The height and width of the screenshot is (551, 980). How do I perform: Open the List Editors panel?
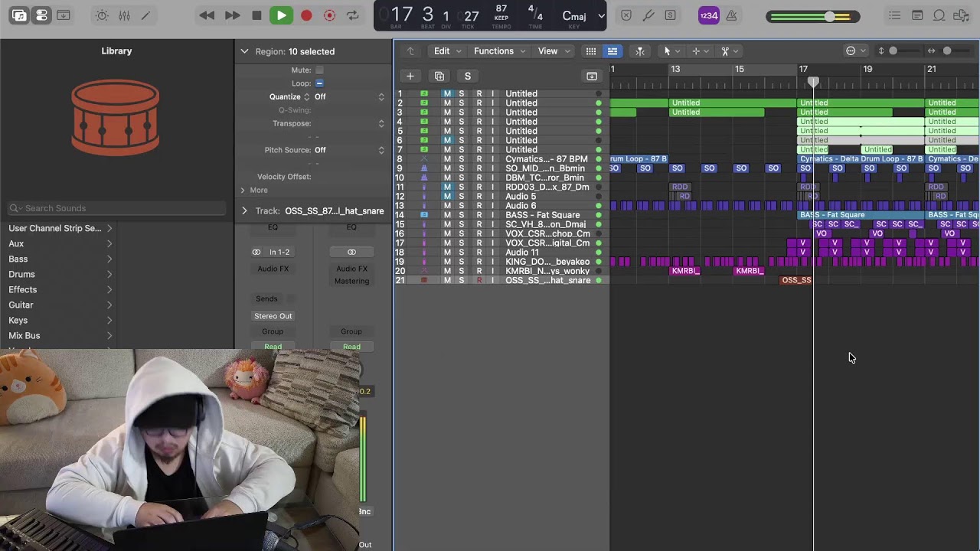pos(894,15)
